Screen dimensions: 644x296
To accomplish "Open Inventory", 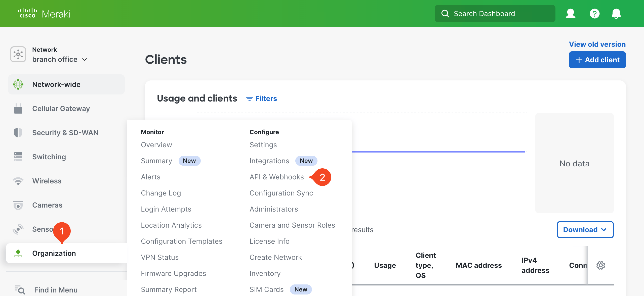I will pos(265,273).
